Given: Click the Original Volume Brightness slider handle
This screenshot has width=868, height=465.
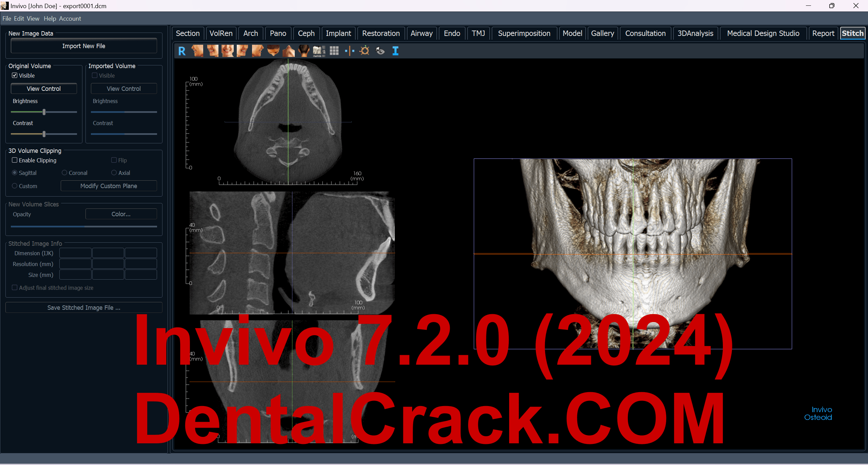Looking at the screenshot, I should 44,112.
